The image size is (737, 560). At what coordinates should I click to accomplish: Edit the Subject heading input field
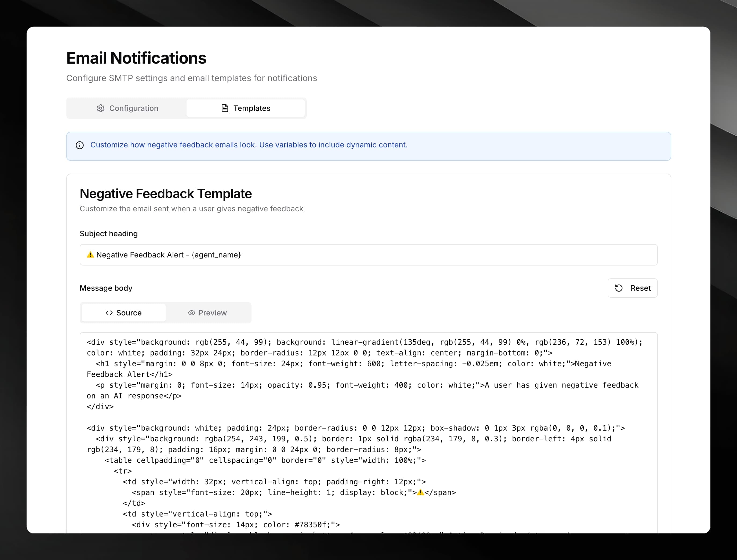[x=369, y=255]
